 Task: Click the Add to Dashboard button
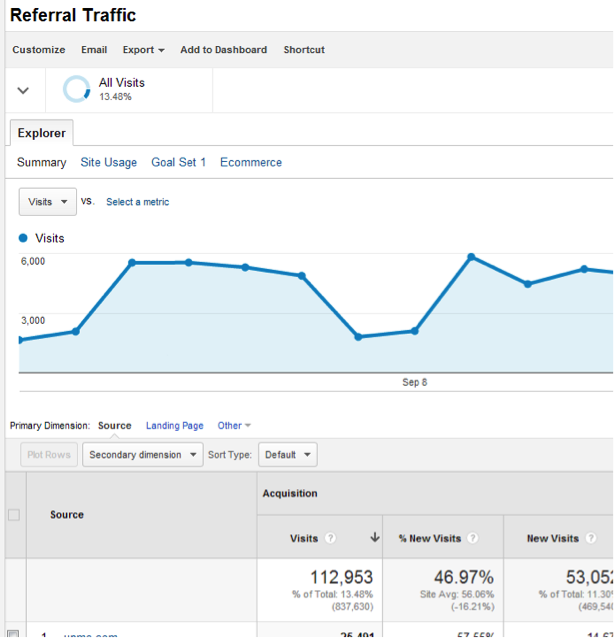coord(223,50)
